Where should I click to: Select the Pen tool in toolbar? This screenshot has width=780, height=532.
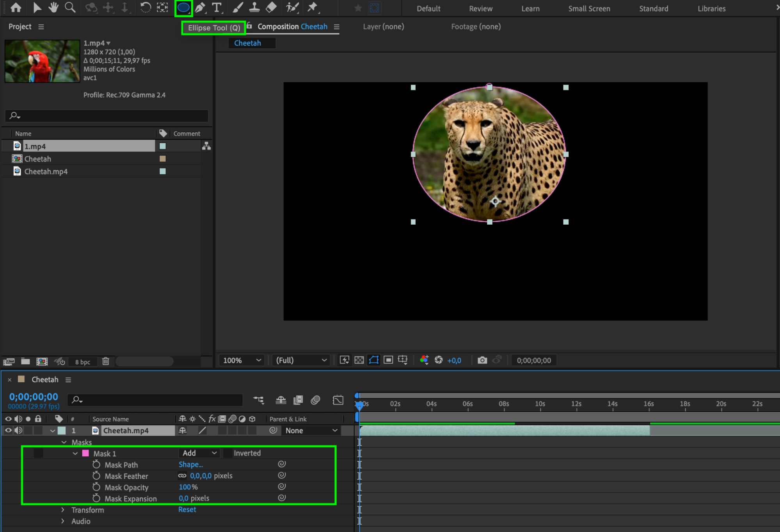point(200,7)
